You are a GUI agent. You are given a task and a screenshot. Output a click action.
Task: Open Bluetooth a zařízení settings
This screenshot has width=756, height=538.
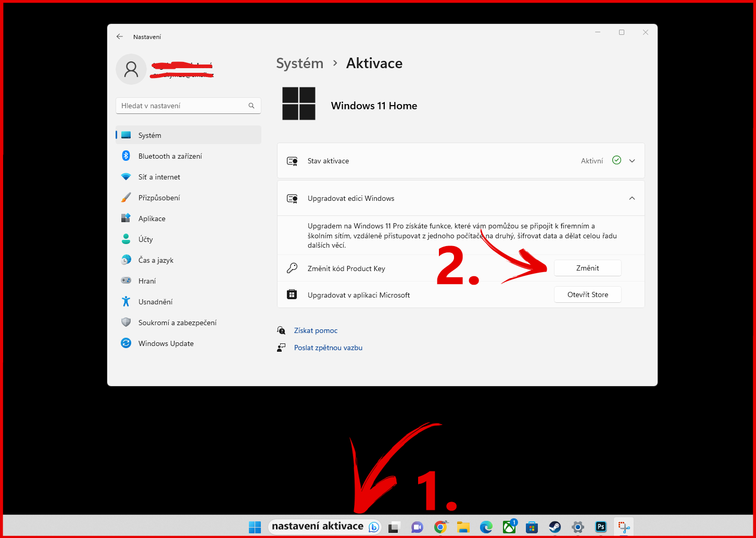(x=188, y=156)
